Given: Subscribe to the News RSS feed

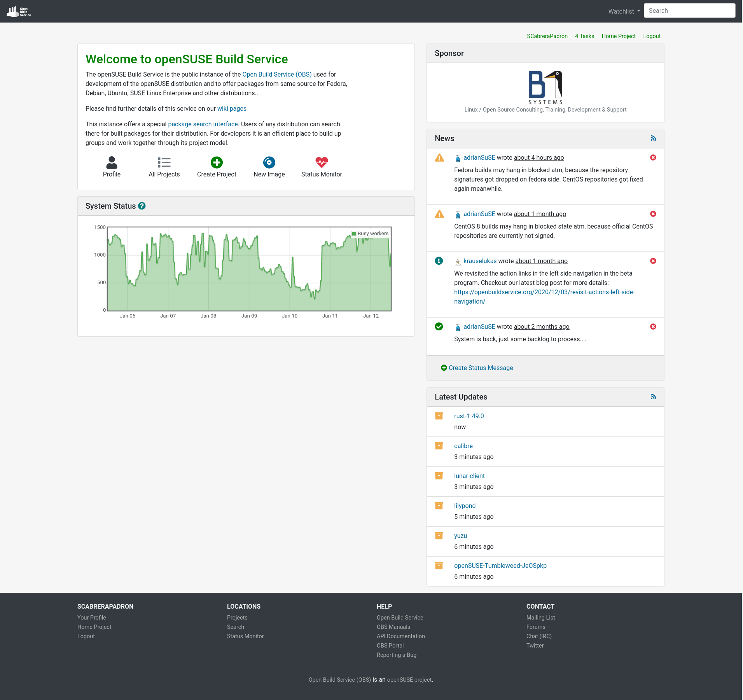Looking at the screenshot, I should pos(654,138).
